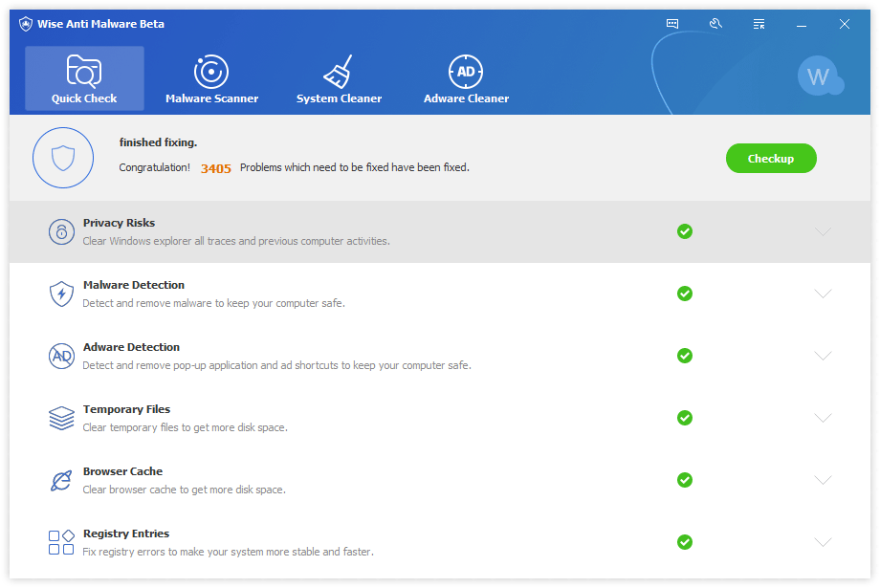Click the Privacy Risks lock icon
Image resolution: width=880 pixels, height=588 pixels.
tap(62, 231)
